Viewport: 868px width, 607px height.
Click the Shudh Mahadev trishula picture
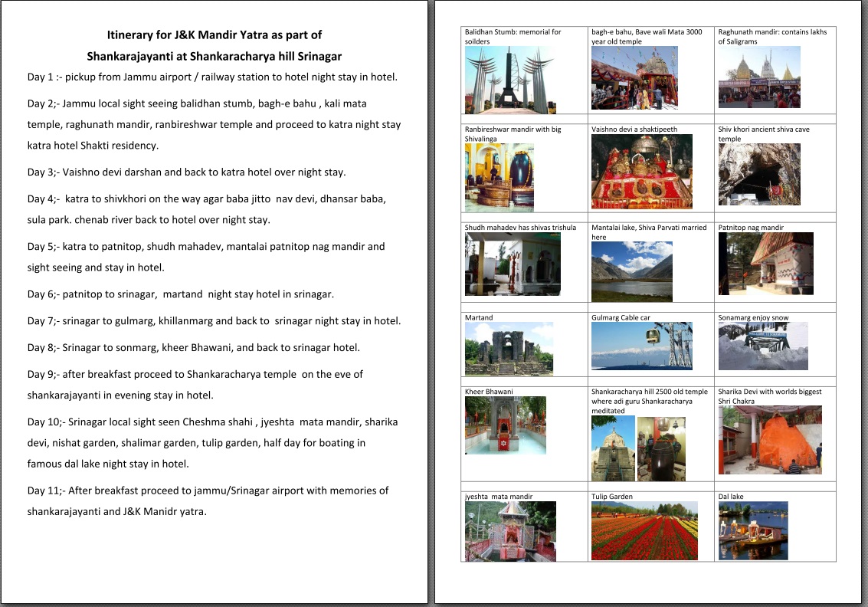click(513, 264)
